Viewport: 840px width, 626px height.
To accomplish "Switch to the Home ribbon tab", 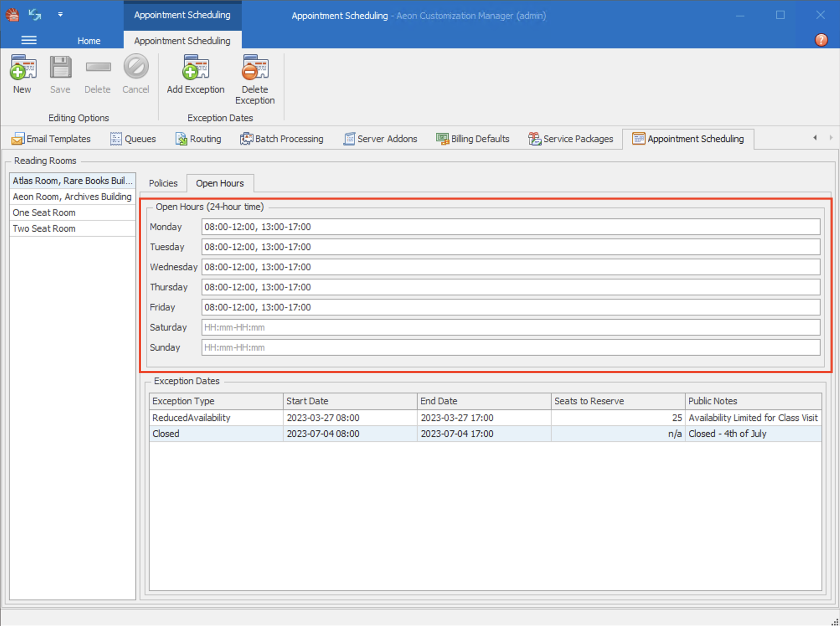I will 88,40.
